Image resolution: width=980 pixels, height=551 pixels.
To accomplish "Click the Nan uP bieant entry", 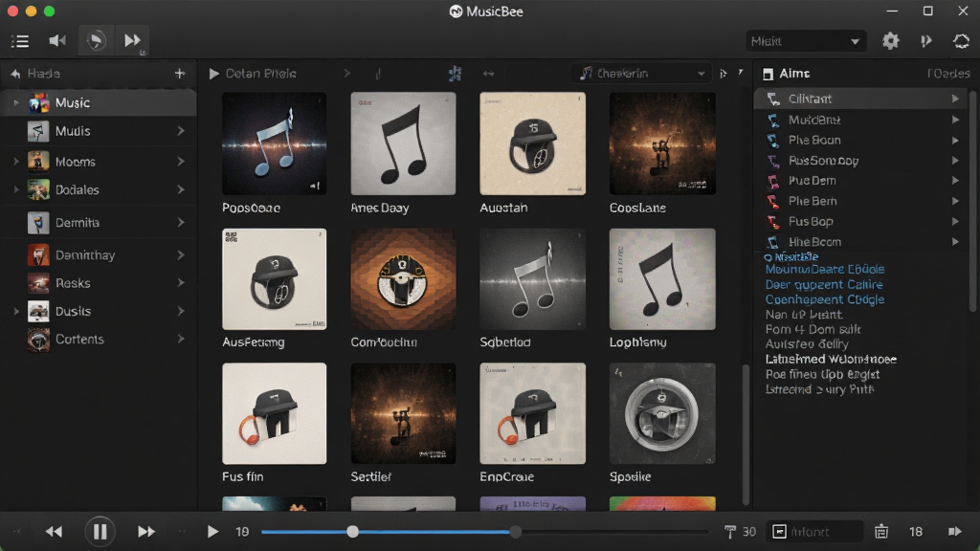I will tap(804, 315).
